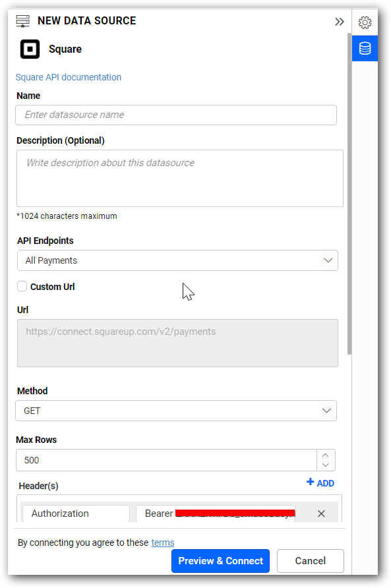Click the Square logo icon

point(30,49)
